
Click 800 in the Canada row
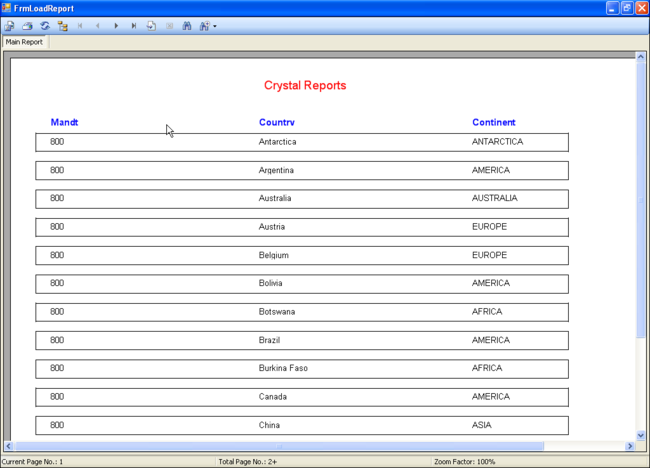click(57, 397)
